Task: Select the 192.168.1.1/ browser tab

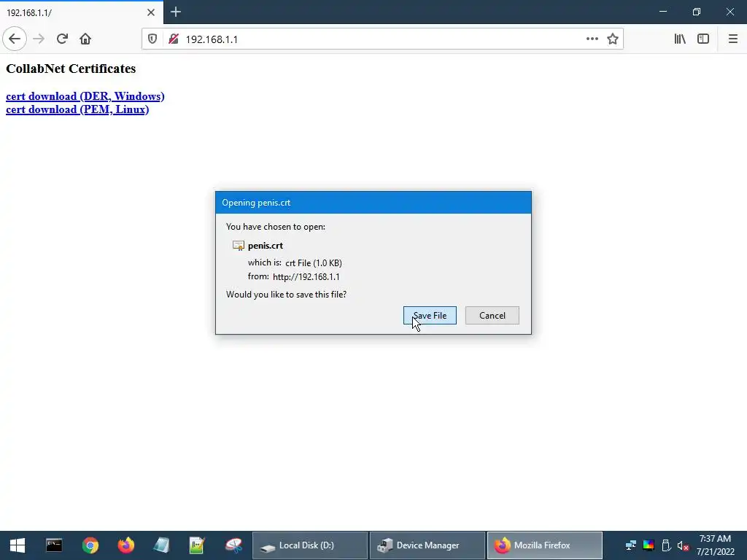Action: (x=82, y=12)
